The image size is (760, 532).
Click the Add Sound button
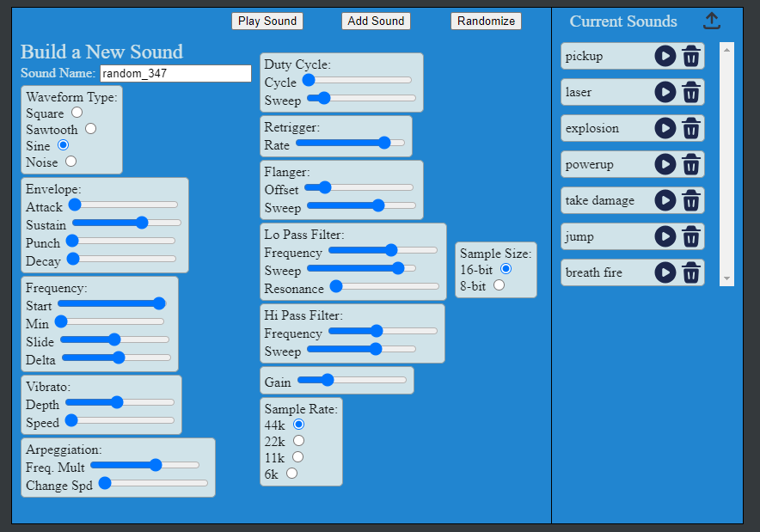(376, 21)
